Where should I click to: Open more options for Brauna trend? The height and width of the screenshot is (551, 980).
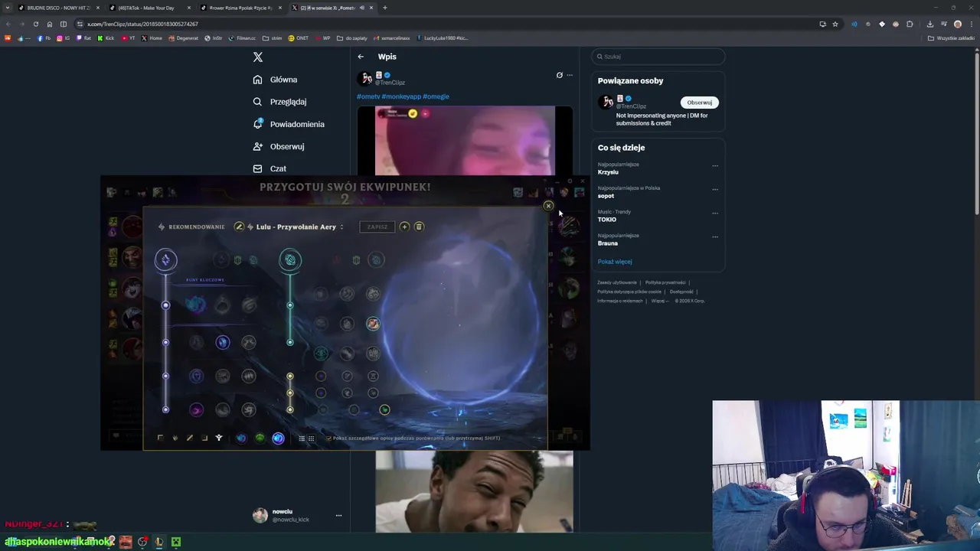[715, 237]
